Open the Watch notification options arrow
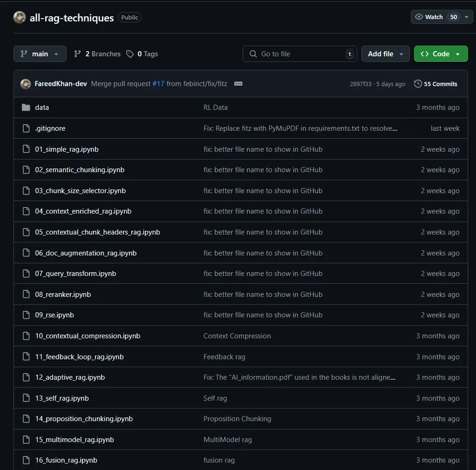 (466, 17)
